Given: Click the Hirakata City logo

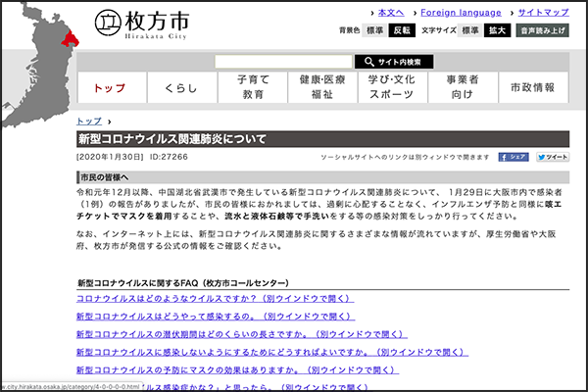Looking at the screenshot, I should [144, 24].
